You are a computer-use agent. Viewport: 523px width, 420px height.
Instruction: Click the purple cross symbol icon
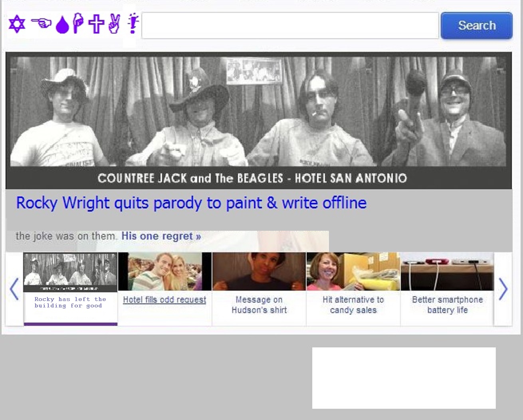96,24
